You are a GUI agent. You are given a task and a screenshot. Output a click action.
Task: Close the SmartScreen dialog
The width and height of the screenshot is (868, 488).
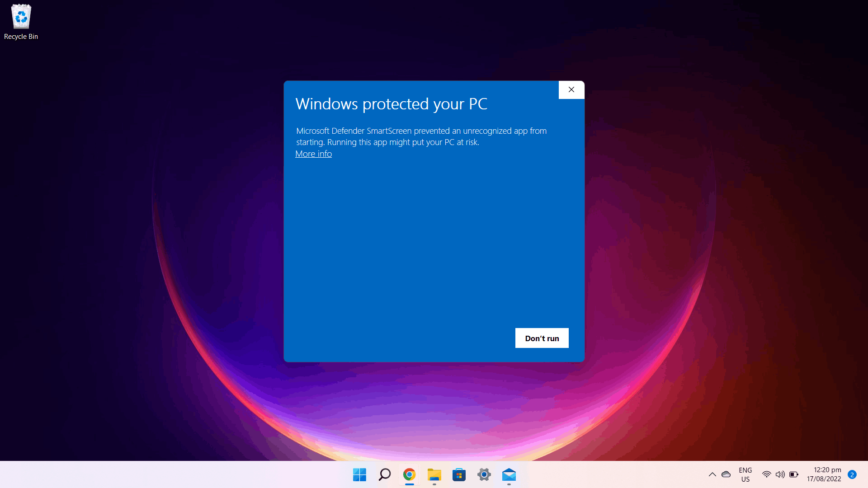tap(571, 89)
